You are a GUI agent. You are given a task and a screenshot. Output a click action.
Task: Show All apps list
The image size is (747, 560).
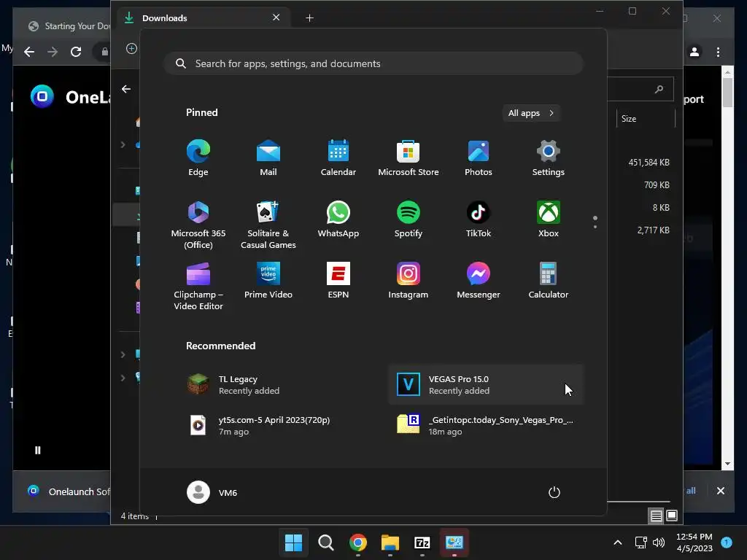coord(531,113)
